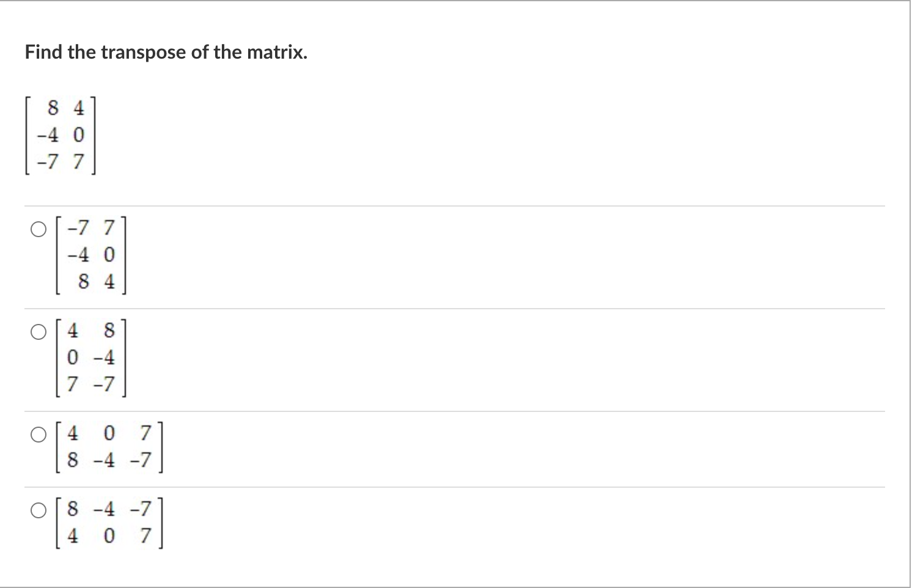The height and width of the screenshot is (588, 912).
Task: Pick the radio button for two-row matrix 4 0 7
Action: coord(39,435)
